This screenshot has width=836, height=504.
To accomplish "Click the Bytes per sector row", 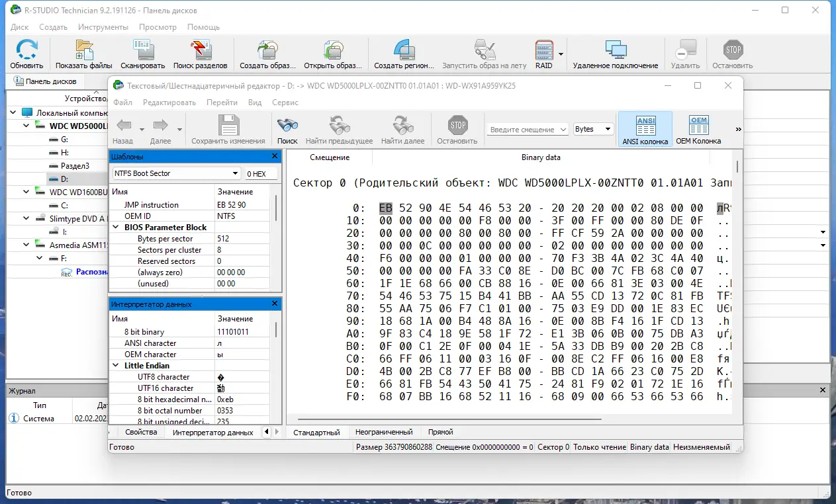I will 190,239.
